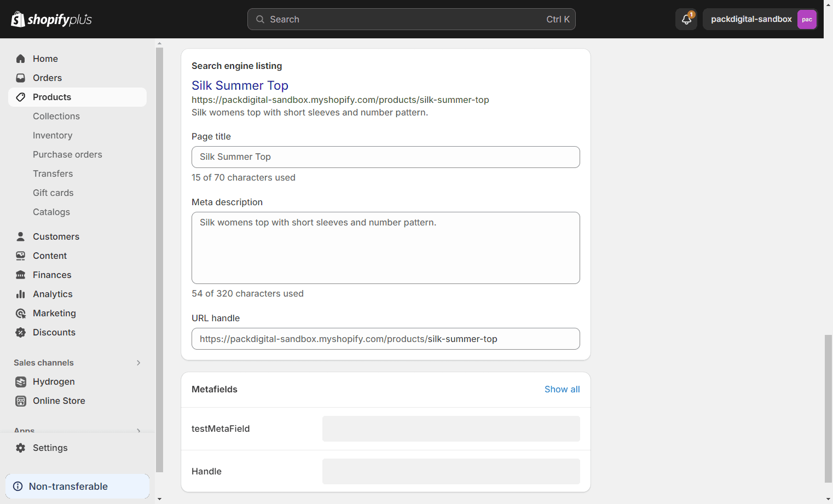Image resolution: width=833 pixels, height=504 pixels.
Task: Expand the Apps section chevron
Action: pos(138,431)
